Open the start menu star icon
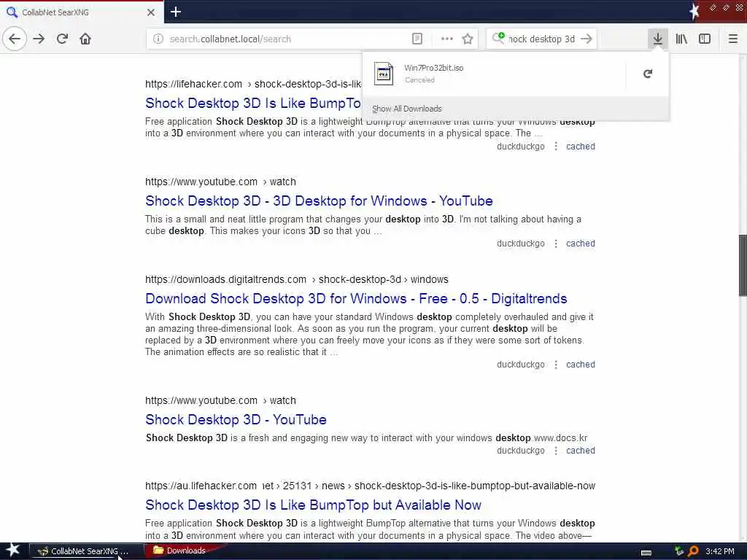The height and width of the screenshot is (560, 747). tap(12, 551)
